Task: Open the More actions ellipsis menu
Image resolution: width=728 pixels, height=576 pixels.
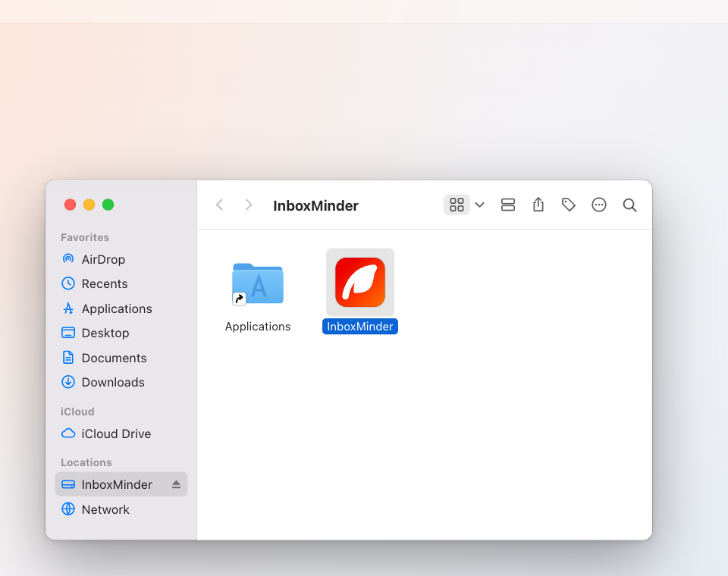Action: click(599, 205)
